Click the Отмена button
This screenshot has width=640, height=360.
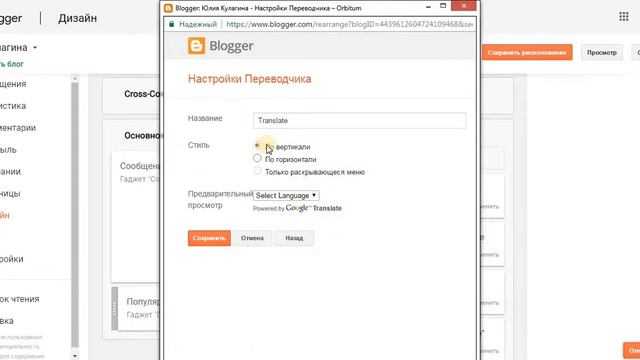pyautogui.click(x=252, y=238)
